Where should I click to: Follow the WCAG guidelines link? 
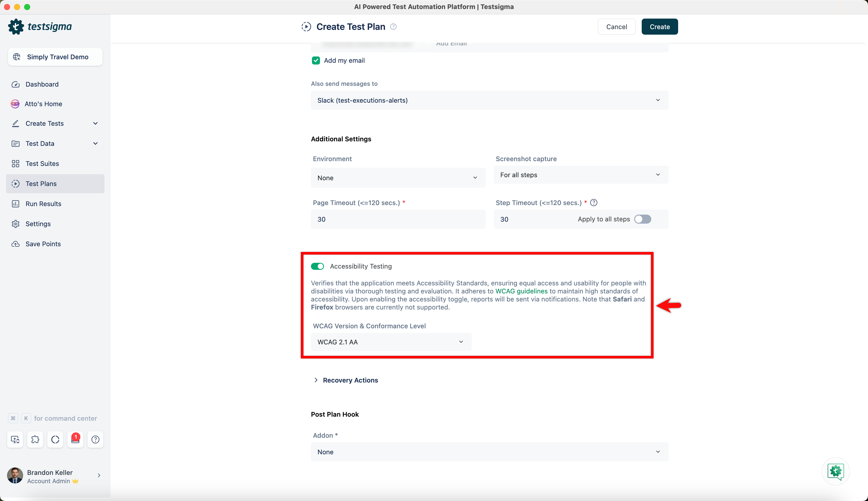(x=521, y=291)
